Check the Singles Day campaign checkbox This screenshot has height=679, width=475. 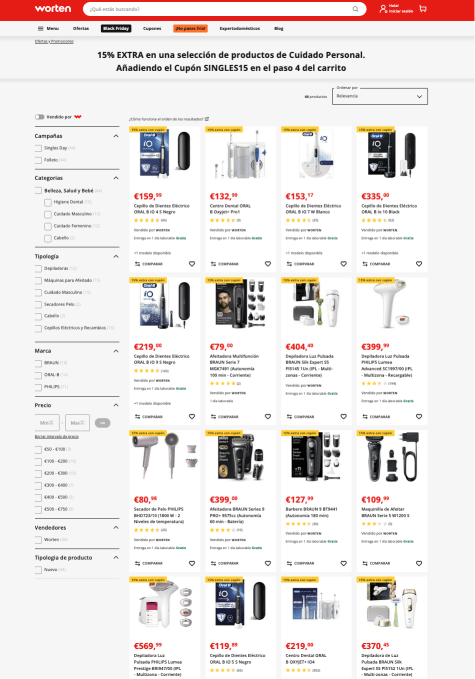39,148
